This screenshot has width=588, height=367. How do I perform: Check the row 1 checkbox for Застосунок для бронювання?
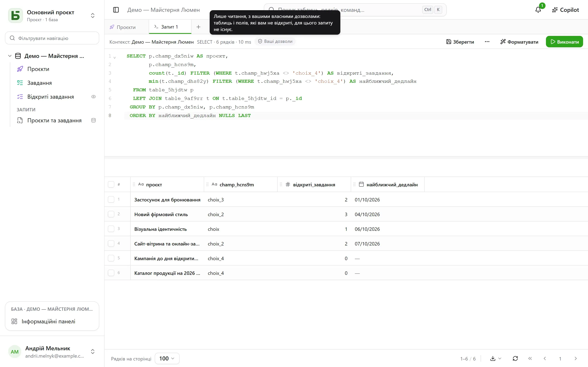pyautogui.click(x=111, y=200)
